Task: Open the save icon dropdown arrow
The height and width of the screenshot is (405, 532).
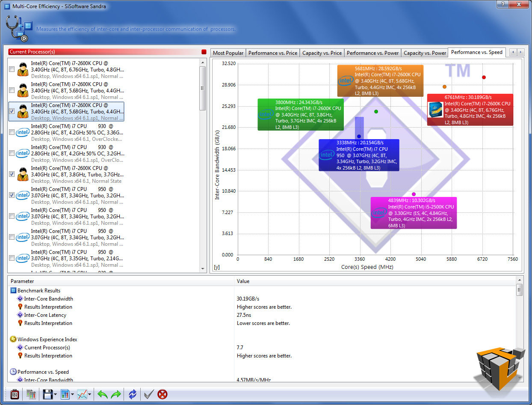Action: point(56,395)
